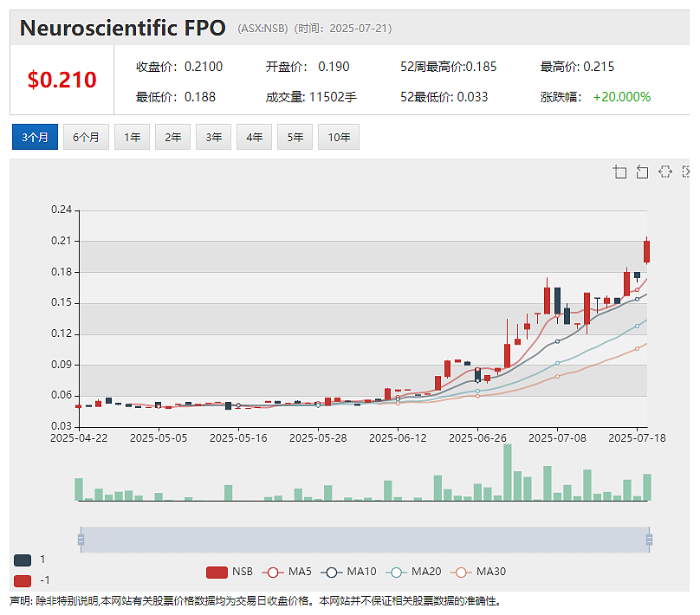Viewport: 700px width, 615px height.
Task: Click the 成交量 11502手 value
Action: coord(333,97)
